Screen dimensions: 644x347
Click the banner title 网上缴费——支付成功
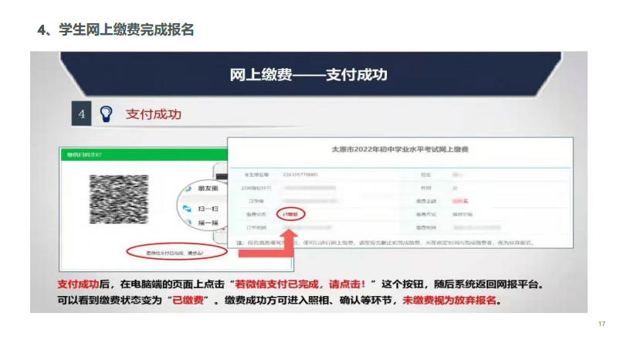308,74
